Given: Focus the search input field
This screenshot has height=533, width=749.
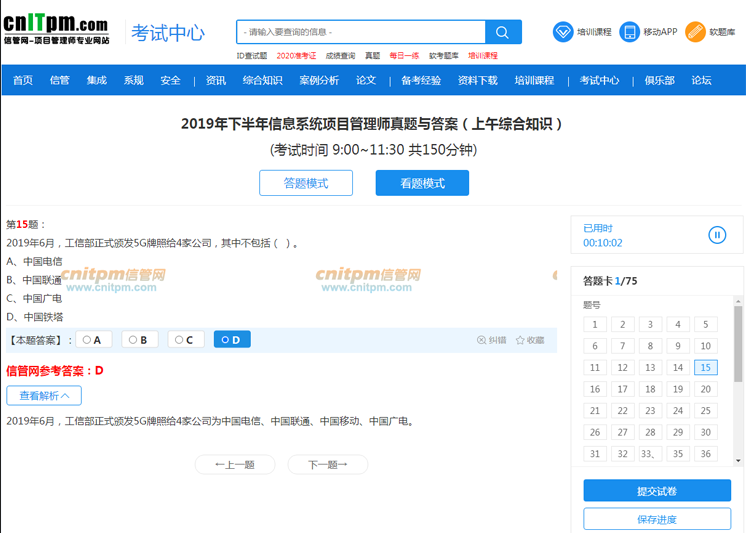Looking at the screenshot, I should click(x=360, y=32).
